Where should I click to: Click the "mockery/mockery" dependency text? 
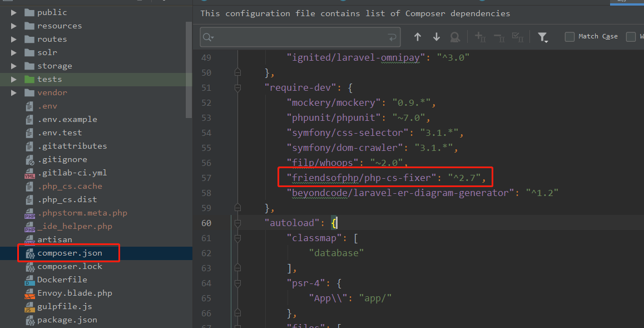334,103
